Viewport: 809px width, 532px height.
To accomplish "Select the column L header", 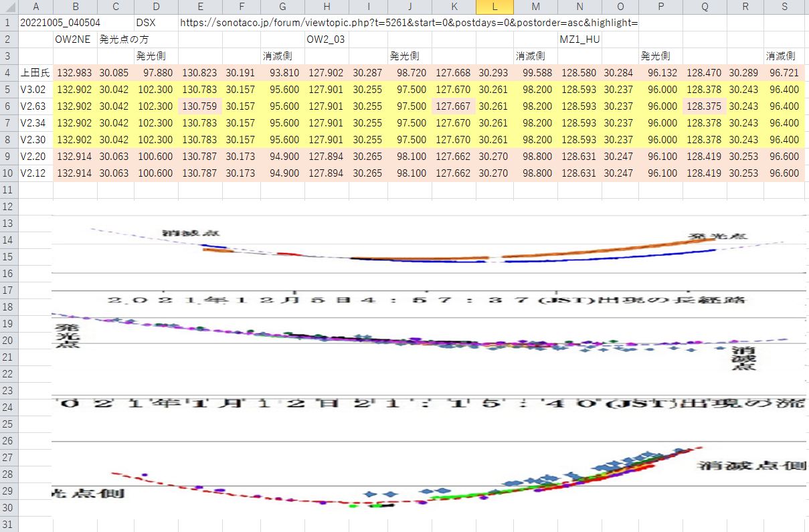I will [x=495, y=7].
